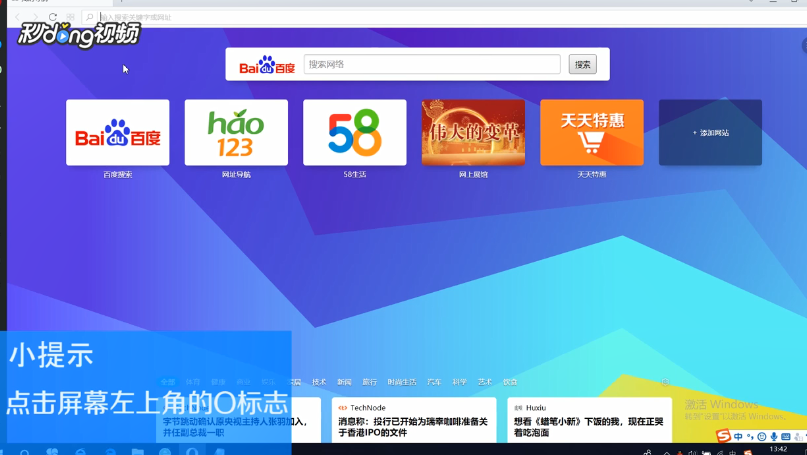Click the magnifier icon in the address bar
The width and height of the screenshot is (807, 455).
[90, 17]
